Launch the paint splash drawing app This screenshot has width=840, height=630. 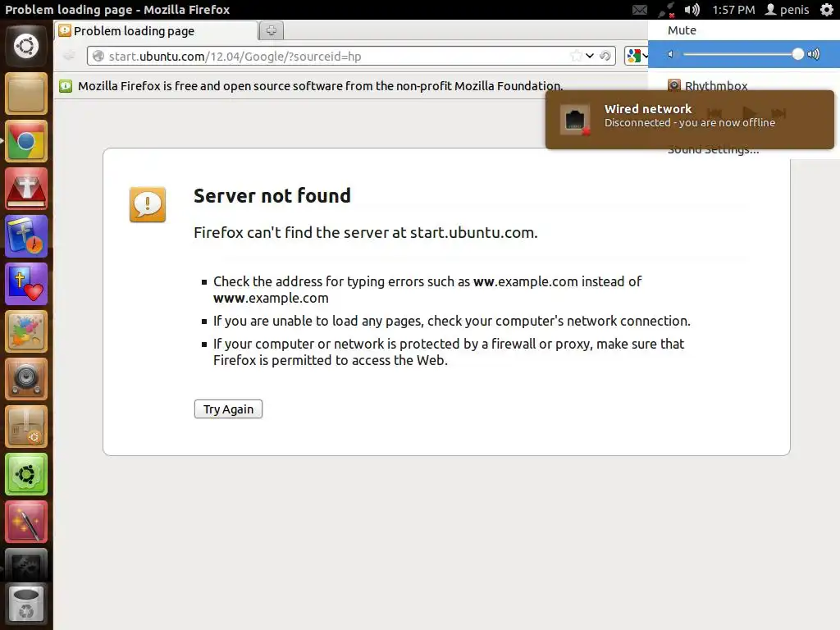point(26,332)
